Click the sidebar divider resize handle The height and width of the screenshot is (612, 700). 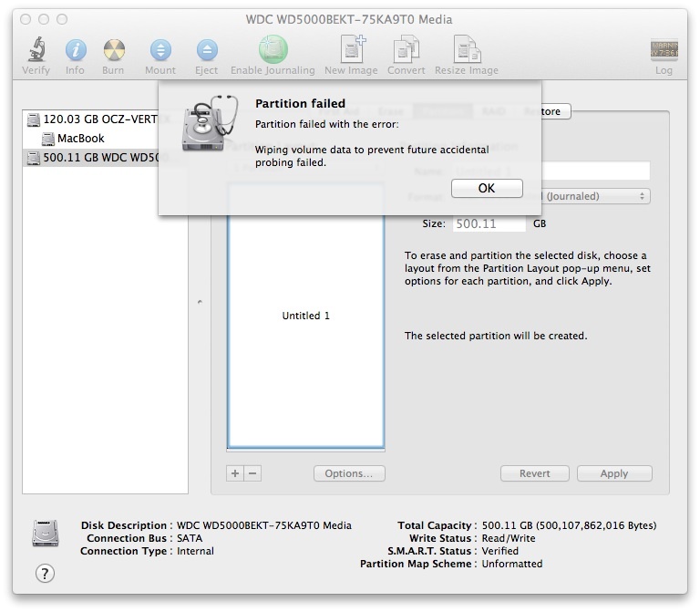[x=200, y=303]
